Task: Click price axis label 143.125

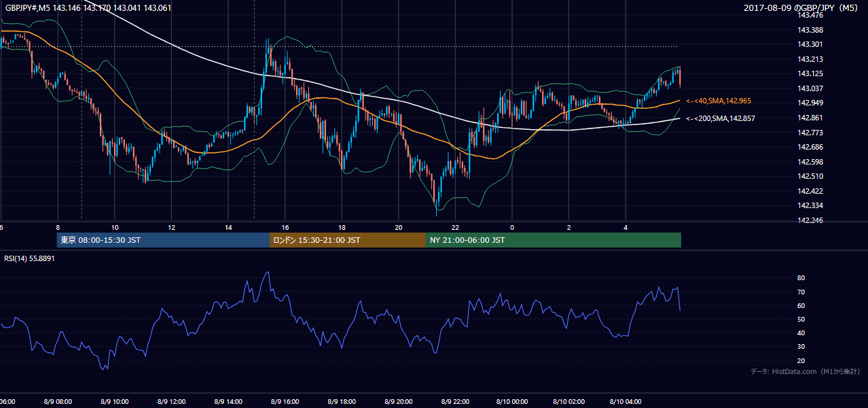Action: point(810,73)
